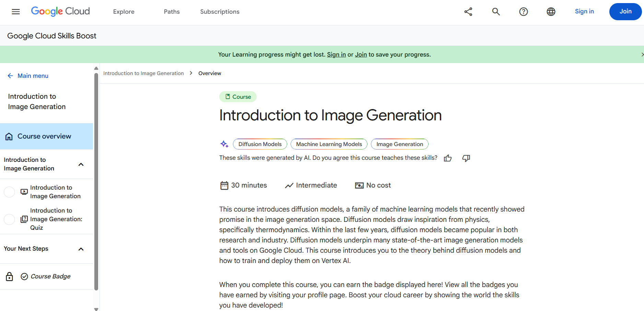Open the hamburger navigation menu
Viewport: 644px width, 311px height.
coord(16,12)
